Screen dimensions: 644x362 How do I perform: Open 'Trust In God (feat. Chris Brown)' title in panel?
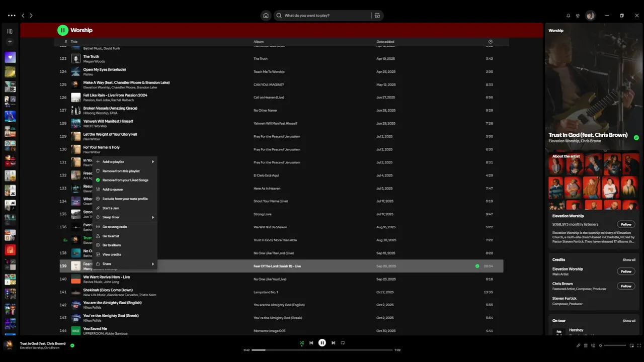click(588, 135)
